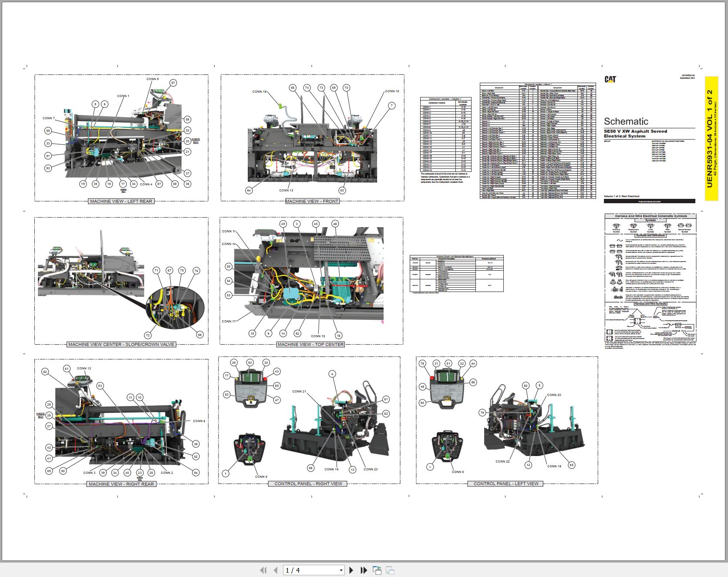
Task: Click the greyed-out next view icon
Action: [x=390, y=570]
